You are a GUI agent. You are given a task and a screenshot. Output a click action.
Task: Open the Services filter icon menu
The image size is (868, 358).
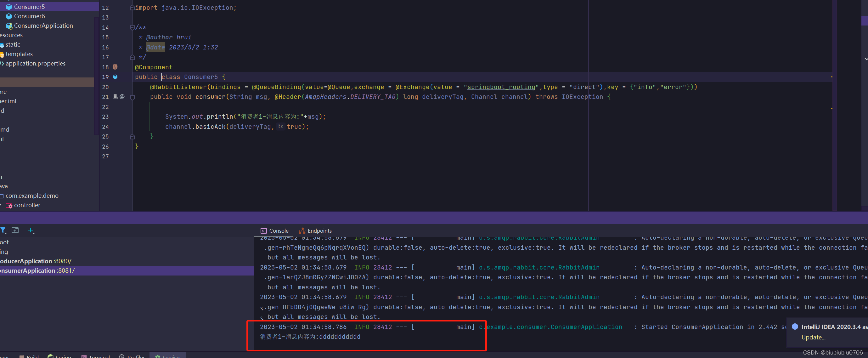(x=3, y=230)
